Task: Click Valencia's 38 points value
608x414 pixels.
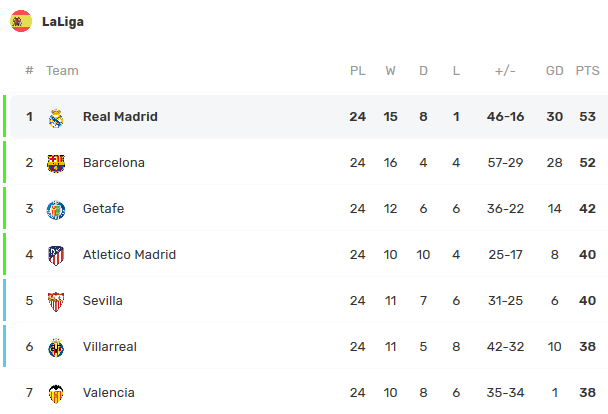Action: tap(587, 393)
